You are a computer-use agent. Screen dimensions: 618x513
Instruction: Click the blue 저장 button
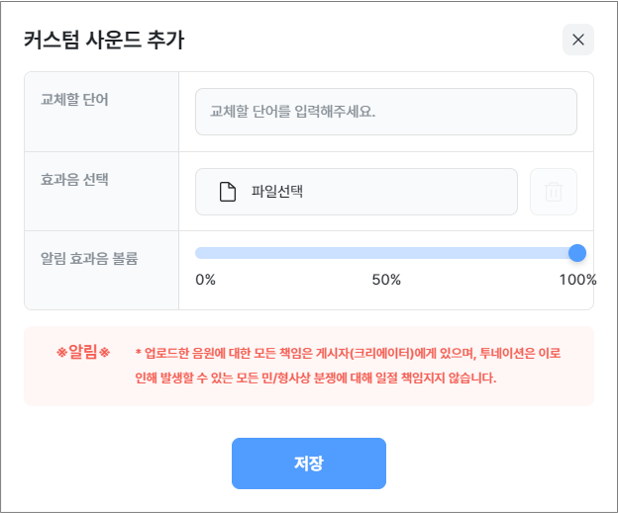(x=308, y=463)
